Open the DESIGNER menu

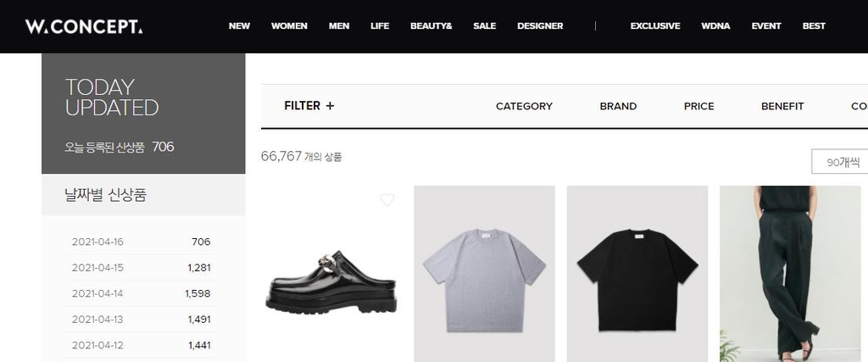pyautogui.click(x=540, y=26)
